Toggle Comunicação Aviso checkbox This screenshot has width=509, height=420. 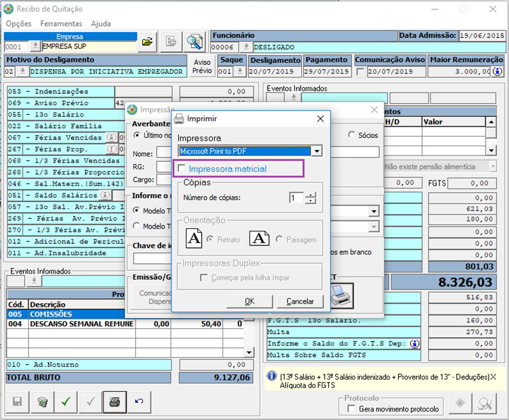tap(360, 72)
